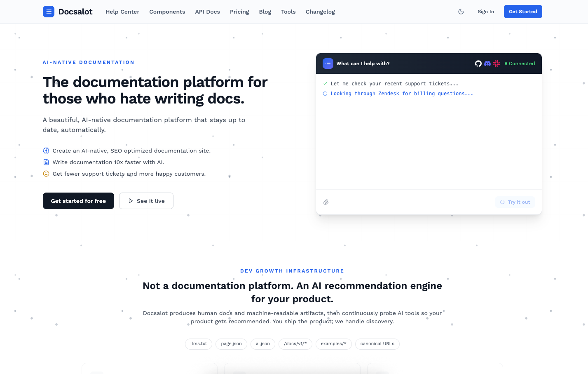Click the Docsalot logo icon
The image size is (588, 374).
(49, 12)
